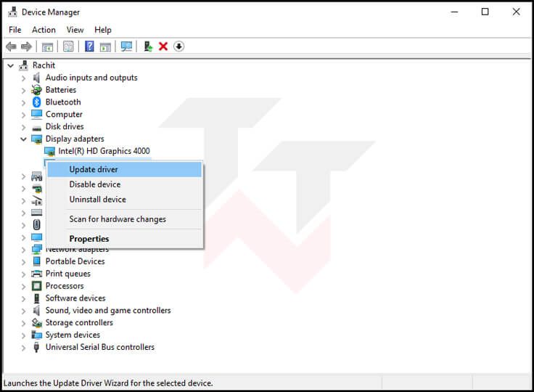The width and height of the screenshot is (534, 392).
Task: Expand Audio inputs and outputs
Action: 23,78
